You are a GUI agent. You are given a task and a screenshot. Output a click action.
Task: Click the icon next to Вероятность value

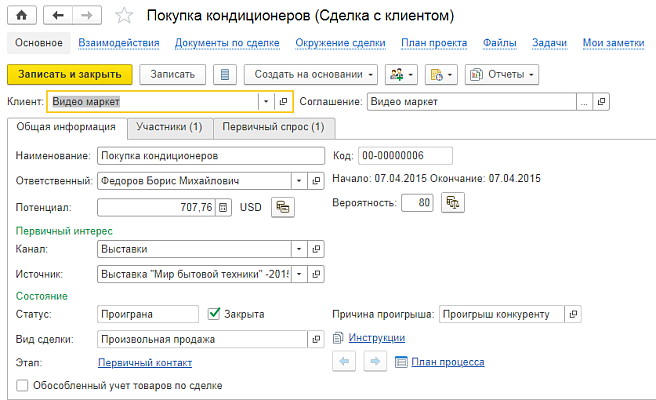coord(452,202)
